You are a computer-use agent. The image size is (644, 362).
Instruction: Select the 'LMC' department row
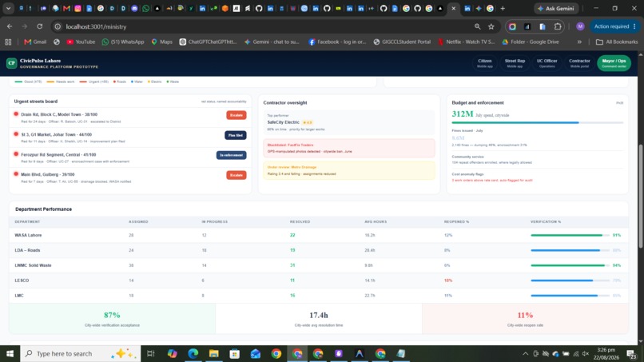318,296
